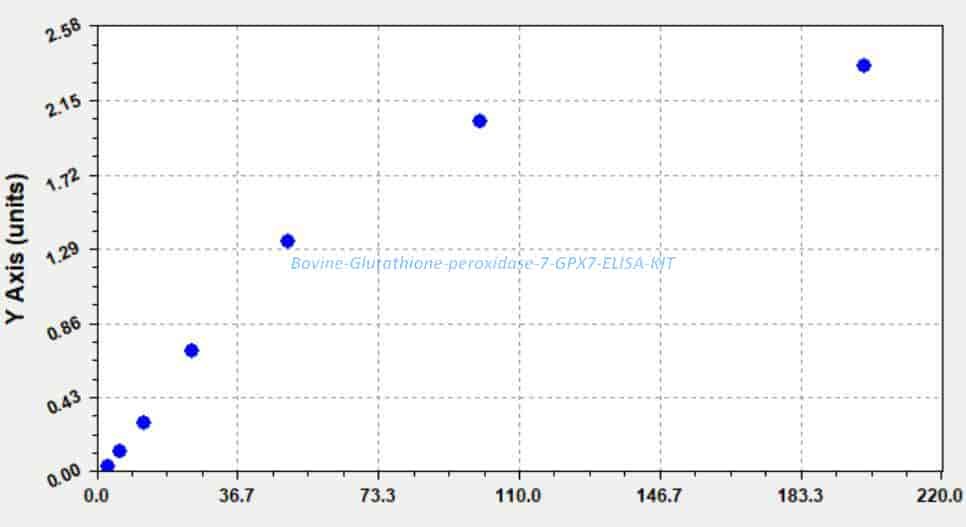Click the x-axis tick label 110.0
This screenshot has height=527, width=966.
pos(519,496)
